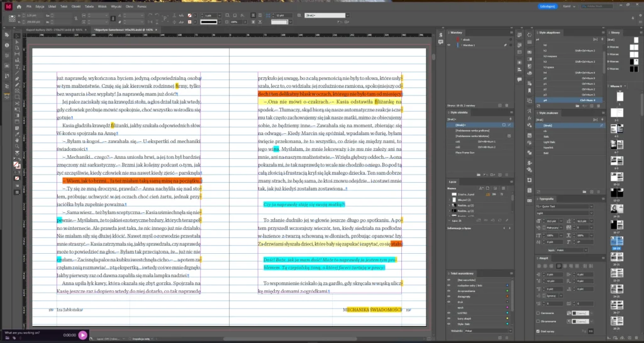Toggle visibility of 'dociągnięty' condition
This screenshot has height=343, width=644.
click(449, 297)
